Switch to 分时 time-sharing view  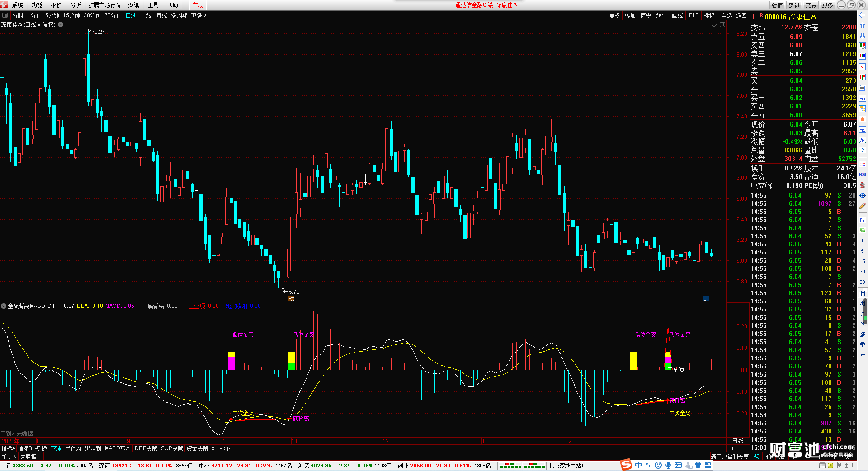coord(18,15)
